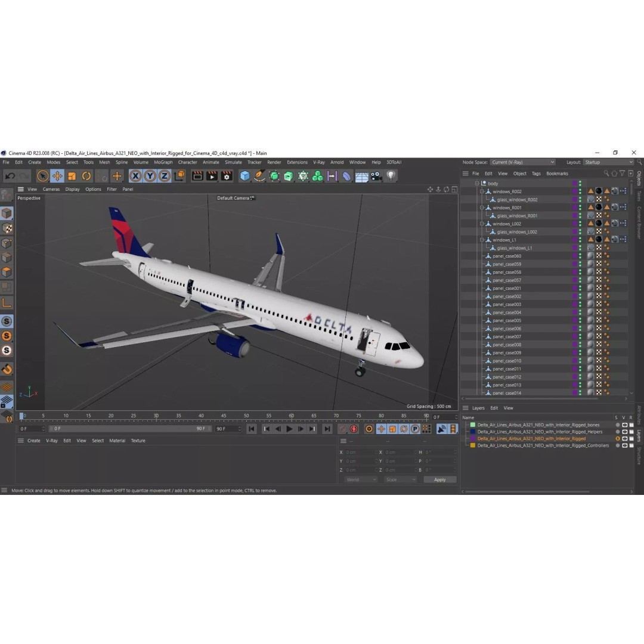This screenshot has height=644, width=644.
Task: Click the Undo arrow in the toolbar
Action: [x=10, y=176]
